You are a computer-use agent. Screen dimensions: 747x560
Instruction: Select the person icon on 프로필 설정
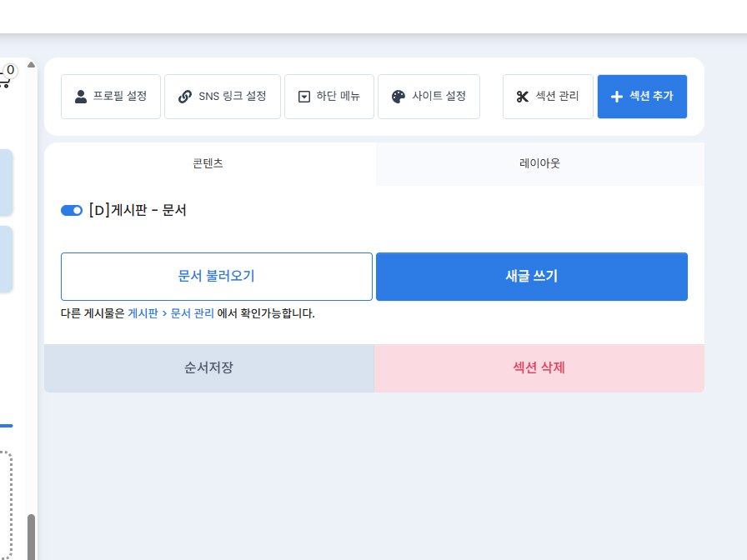pyautogui.click(x=79, y=96)
